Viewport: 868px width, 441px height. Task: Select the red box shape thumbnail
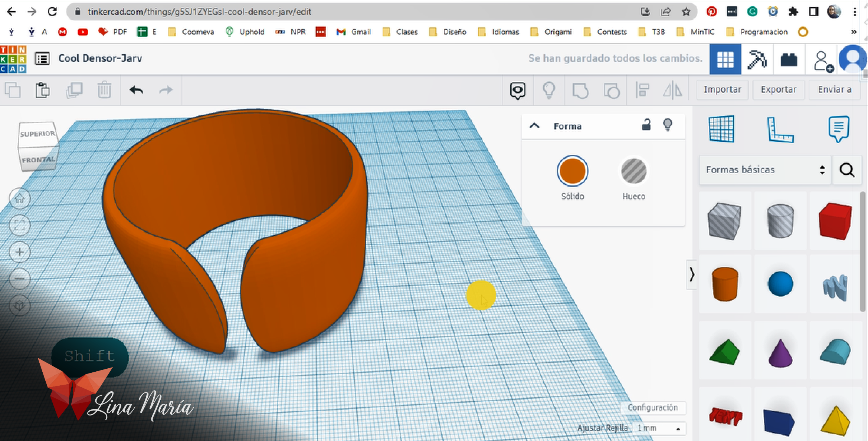pos(835,221)
